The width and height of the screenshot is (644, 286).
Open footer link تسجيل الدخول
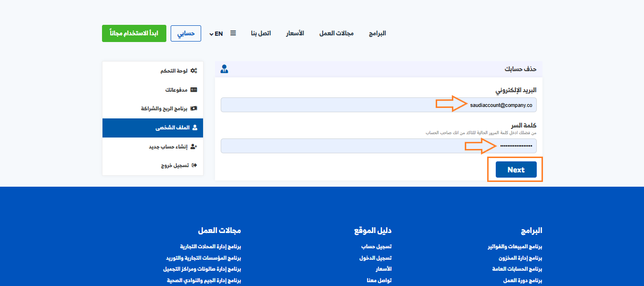(375, 258)
